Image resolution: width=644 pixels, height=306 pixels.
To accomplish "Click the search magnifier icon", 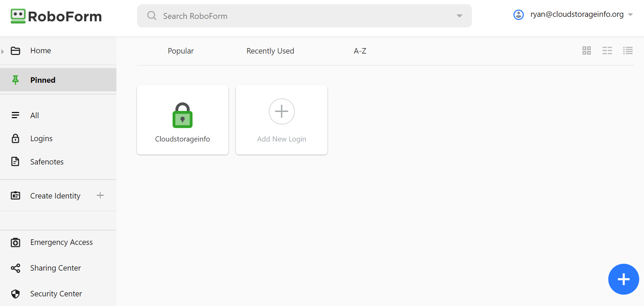I will [x=151, y=15].
